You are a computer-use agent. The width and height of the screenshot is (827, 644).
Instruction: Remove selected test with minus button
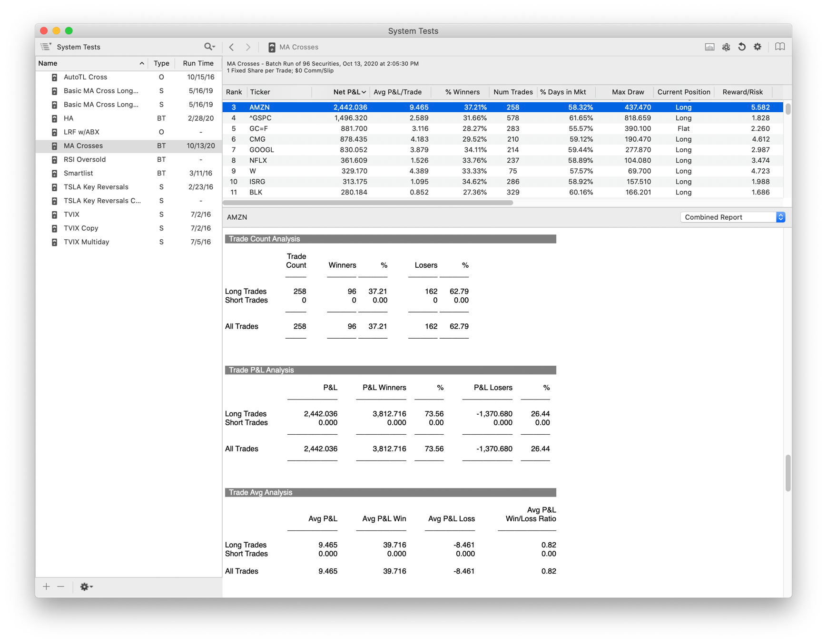pos(60,586)
